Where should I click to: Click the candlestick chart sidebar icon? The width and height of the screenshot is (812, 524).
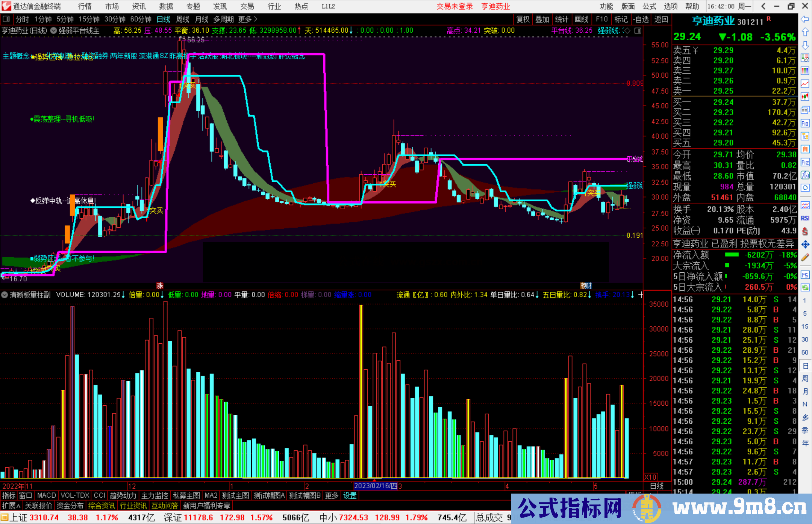coord(805,97)
